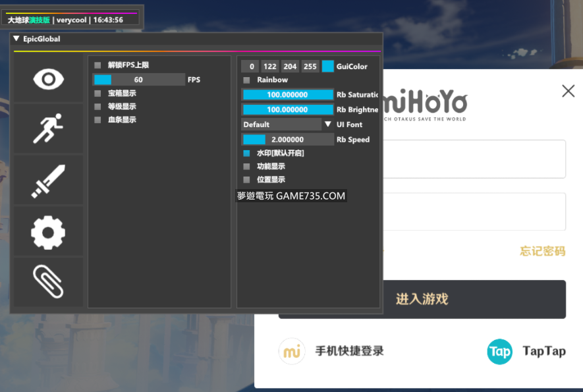Click the FPS slider bar
Viewport: 583px width, 392px height.
139,80
